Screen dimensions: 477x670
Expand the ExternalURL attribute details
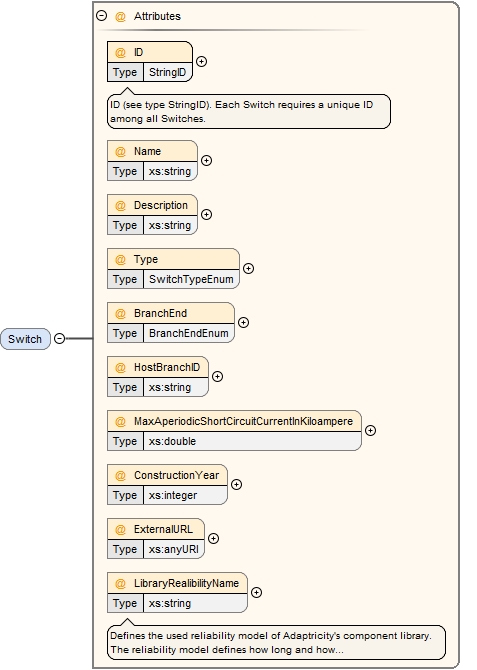pyautogui.click(x=213, y=538)
